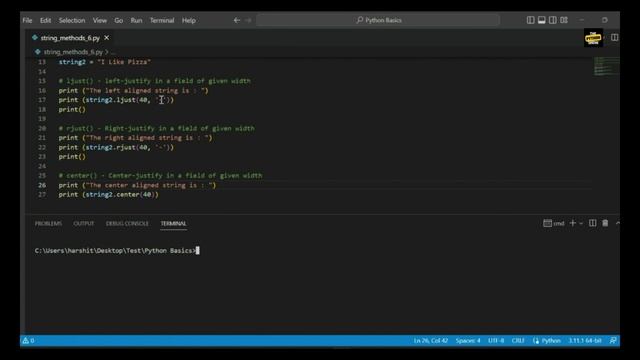Open the Help menu
Image resolution: width=640 pixels, height=360 pixels.
point(189,20)
